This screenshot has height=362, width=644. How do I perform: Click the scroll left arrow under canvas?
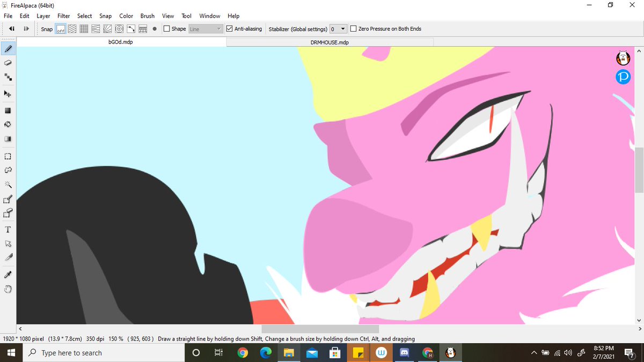click(x=20, y=329)
